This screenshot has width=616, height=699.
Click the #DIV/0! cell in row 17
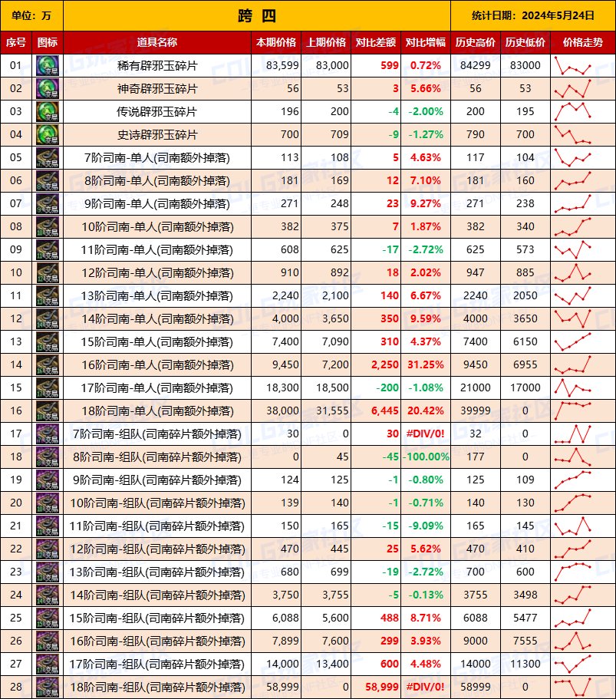(x=426, y=434)
